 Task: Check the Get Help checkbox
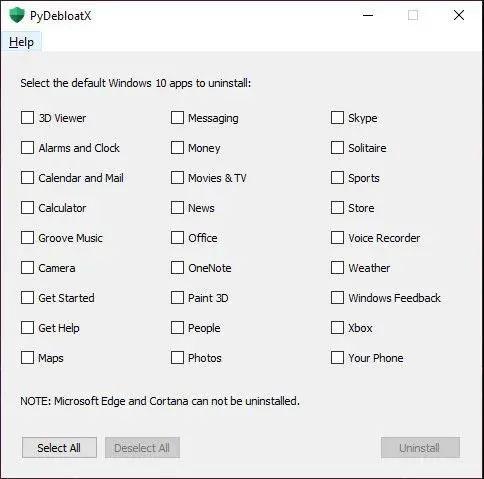point(27,328)
